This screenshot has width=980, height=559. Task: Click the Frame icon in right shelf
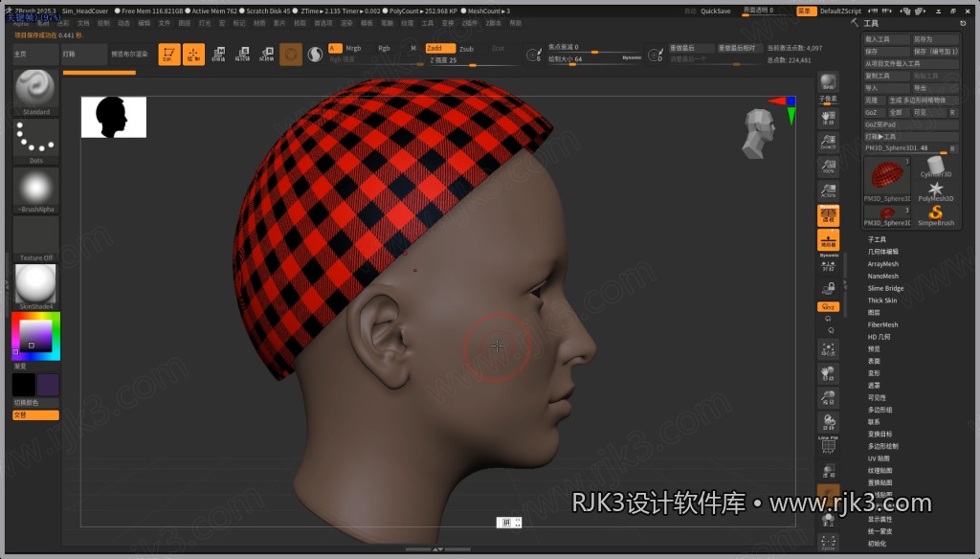(x=828, y=349)
